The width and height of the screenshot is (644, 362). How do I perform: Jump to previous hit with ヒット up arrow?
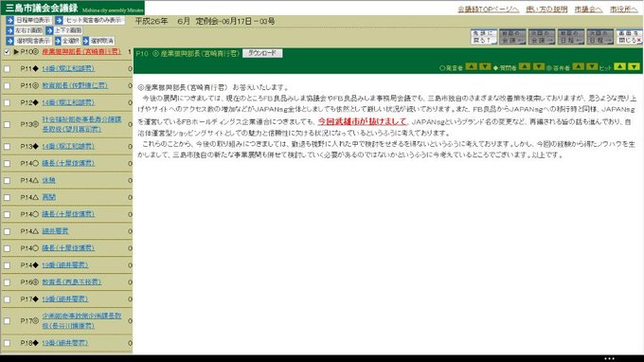tap(619, 66)
